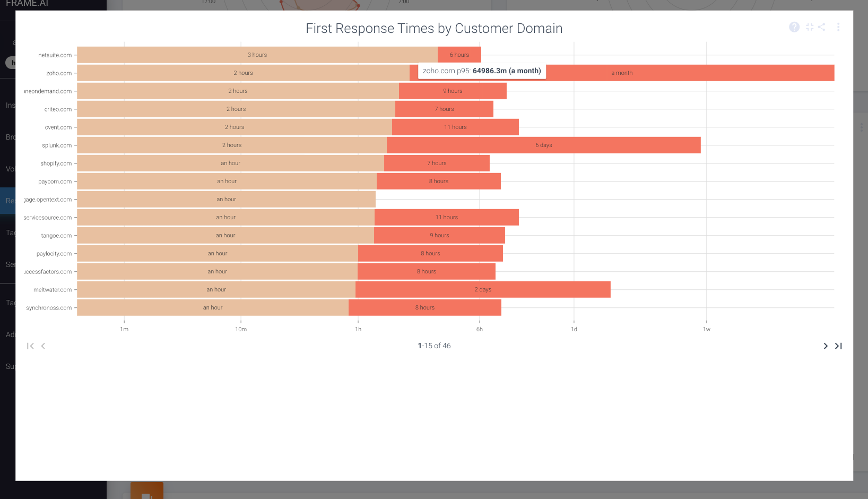Jump to the last page of domains
Image resolution: width=868 pixels, height=499 pixels.
(x=838, y=346)
